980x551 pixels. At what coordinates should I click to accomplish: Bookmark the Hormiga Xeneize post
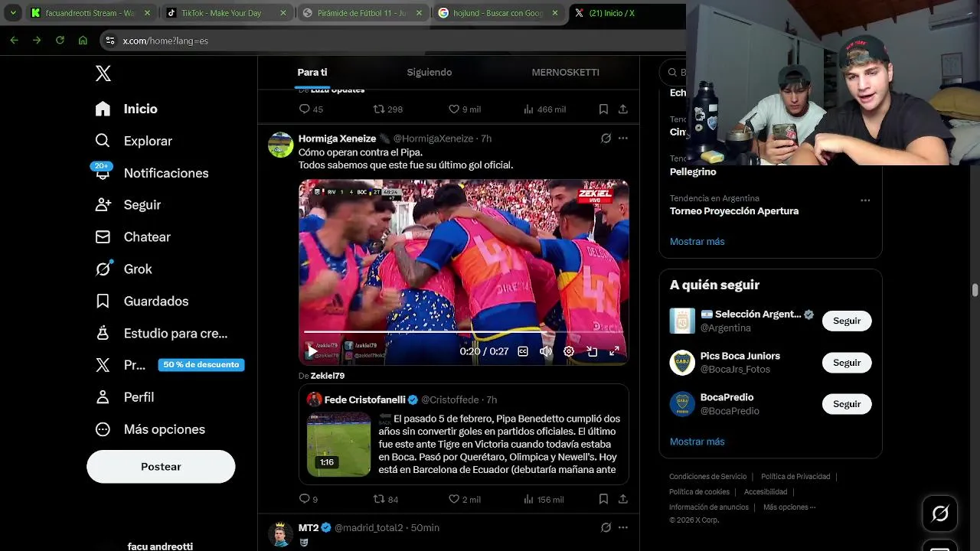click(603, 499)
